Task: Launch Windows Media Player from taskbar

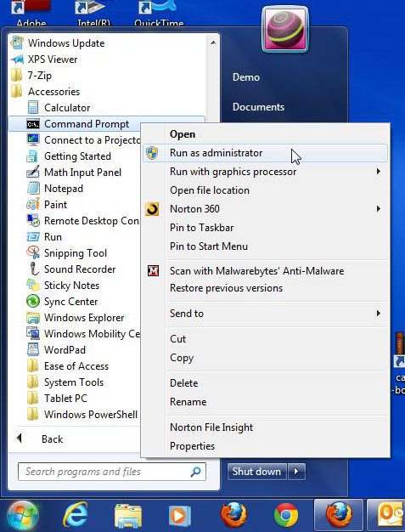Action: (x=180, y=516)
